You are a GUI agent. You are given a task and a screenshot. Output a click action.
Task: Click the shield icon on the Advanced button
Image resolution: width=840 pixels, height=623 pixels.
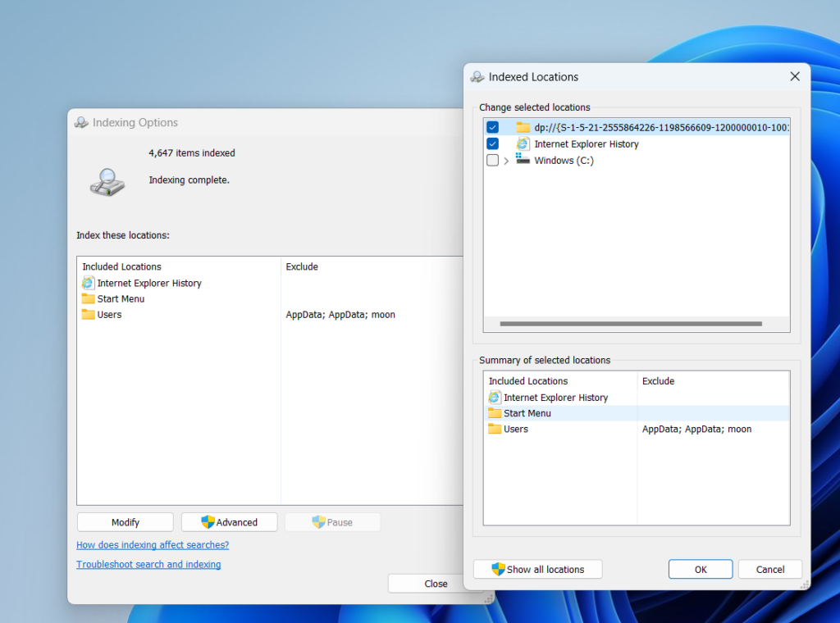[208, 522]
